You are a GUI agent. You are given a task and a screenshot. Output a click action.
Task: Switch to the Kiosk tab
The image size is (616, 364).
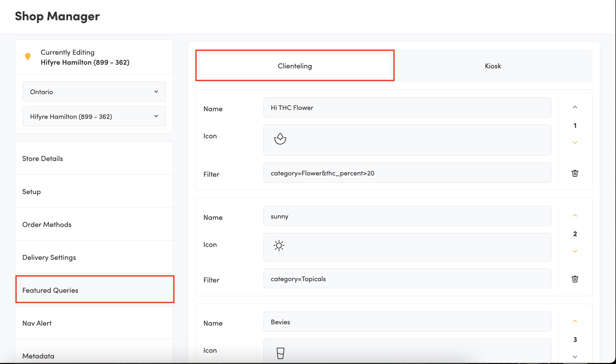tap(493, 66)
